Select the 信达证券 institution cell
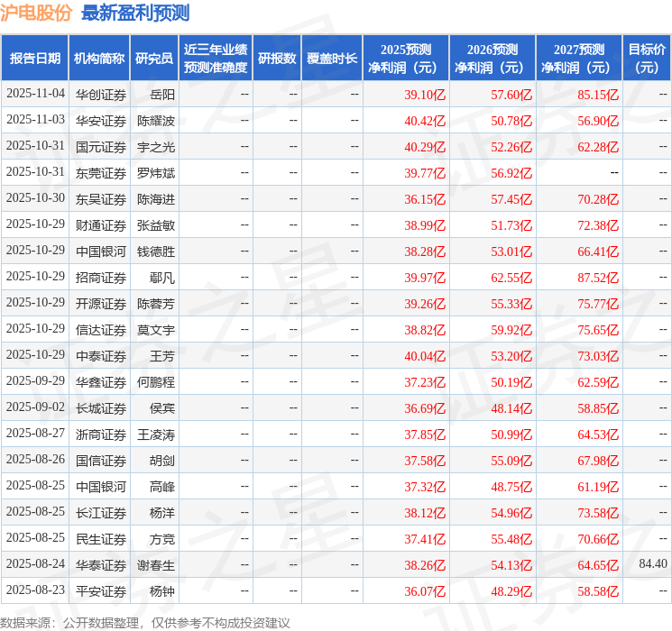672x631 pixels. pyautogui.click(x=101, y=330)
